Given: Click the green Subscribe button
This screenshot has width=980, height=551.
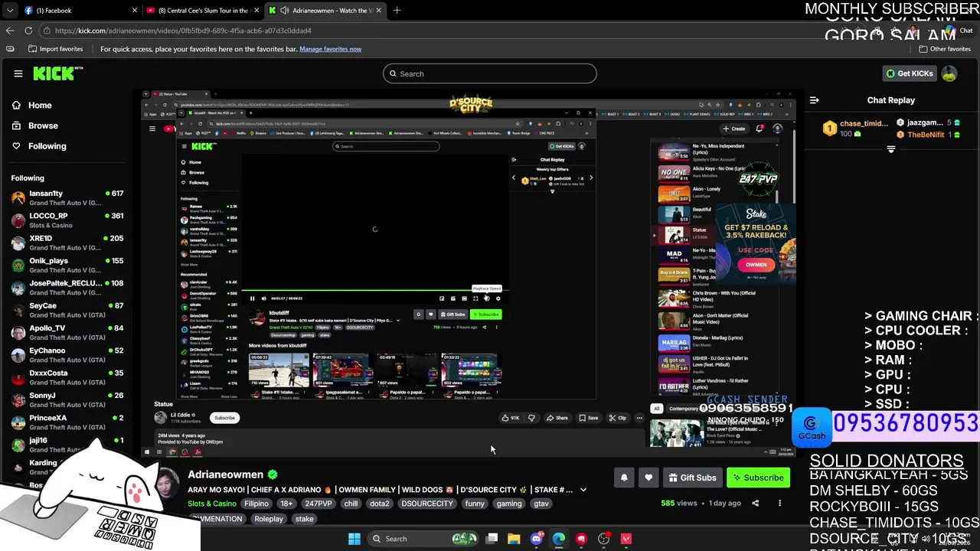Looking at the screenshot, I should point(758,478).
